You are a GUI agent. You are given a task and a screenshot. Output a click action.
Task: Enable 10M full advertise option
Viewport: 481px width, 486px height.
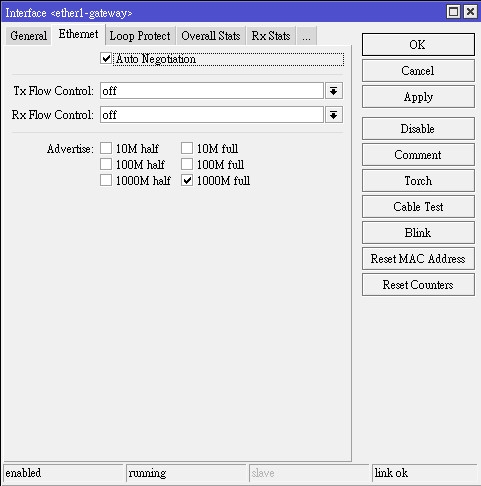tap(187, 148)
